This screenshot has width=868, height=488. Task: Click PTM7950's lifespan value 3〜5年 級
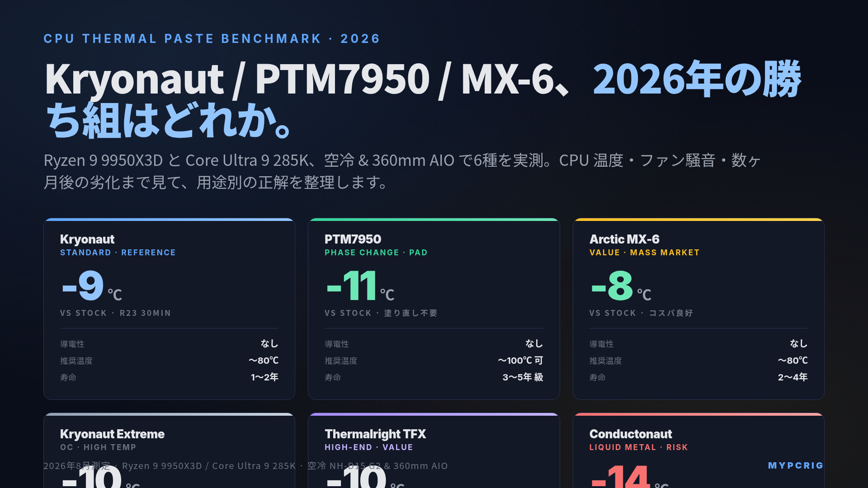523,377
